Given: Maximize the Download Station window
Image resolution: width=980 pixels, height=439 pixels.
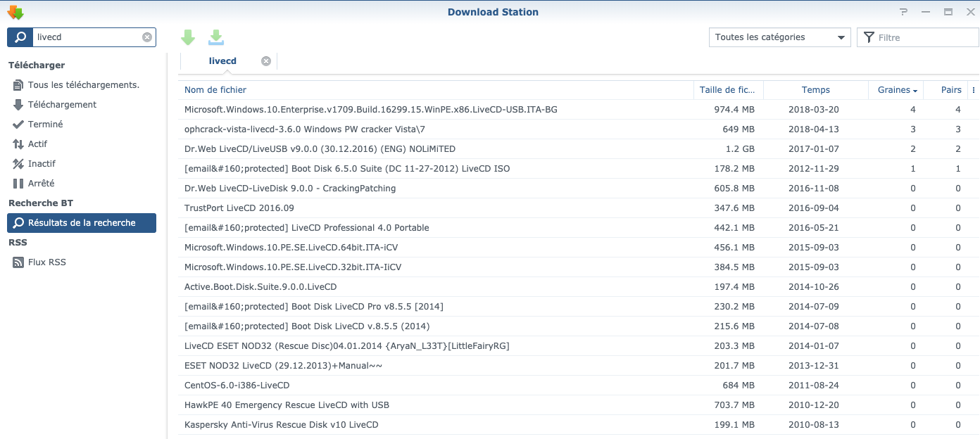Looking at the screenshot, I should (948, 12).
